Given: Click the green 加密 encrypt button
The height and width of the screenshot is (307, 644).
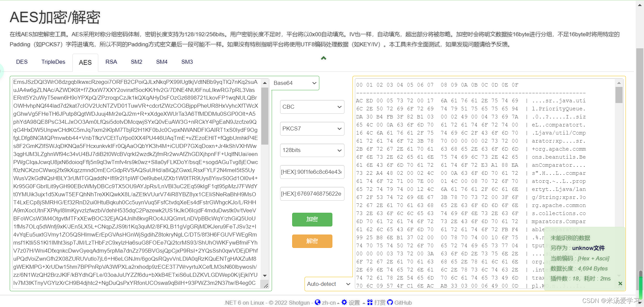Looking at the screenshot, I should coord(312,219).
